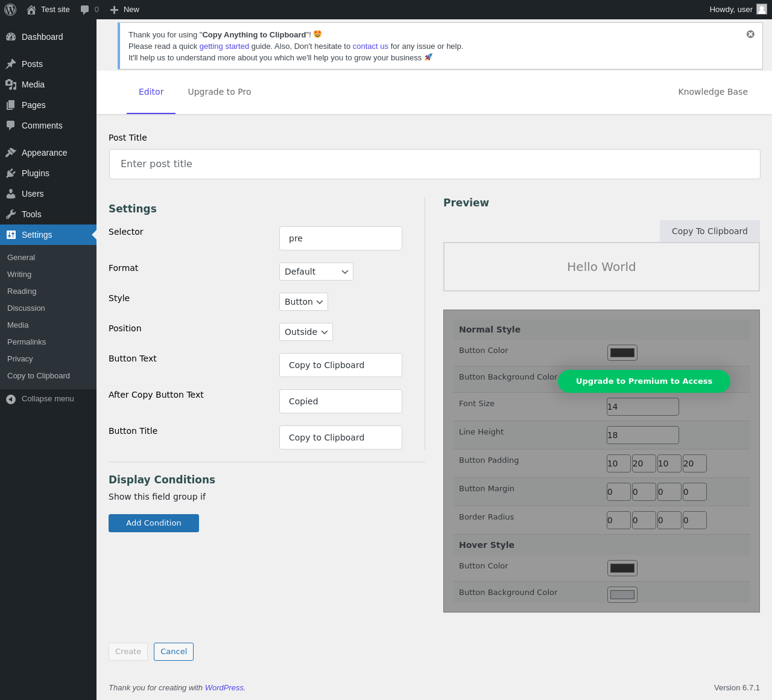Image resolution: width=772 pixels, height=700 pixels.
Task: Open the getting started guide link
Action: (224, 46)
